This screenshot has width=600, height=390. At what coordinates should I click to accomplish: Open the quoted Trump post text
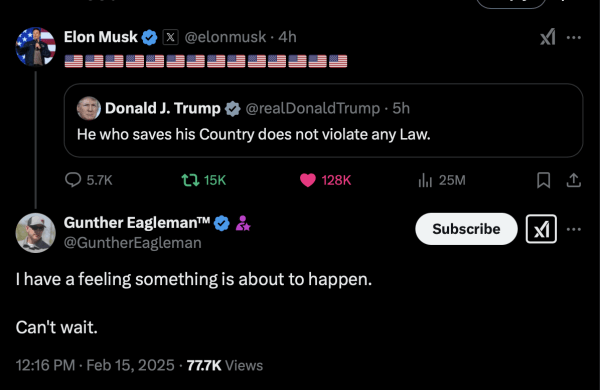(254, 134)
